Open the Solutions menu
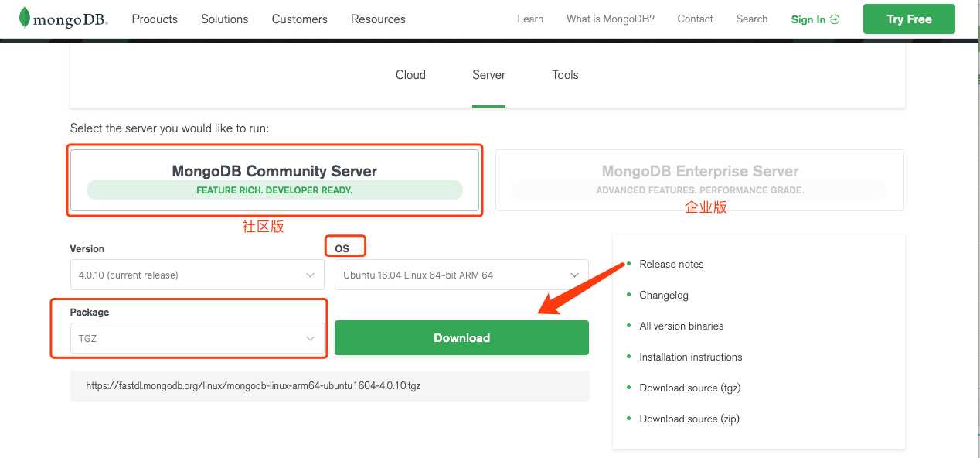980x458 pixels. (x=224, y=19)
